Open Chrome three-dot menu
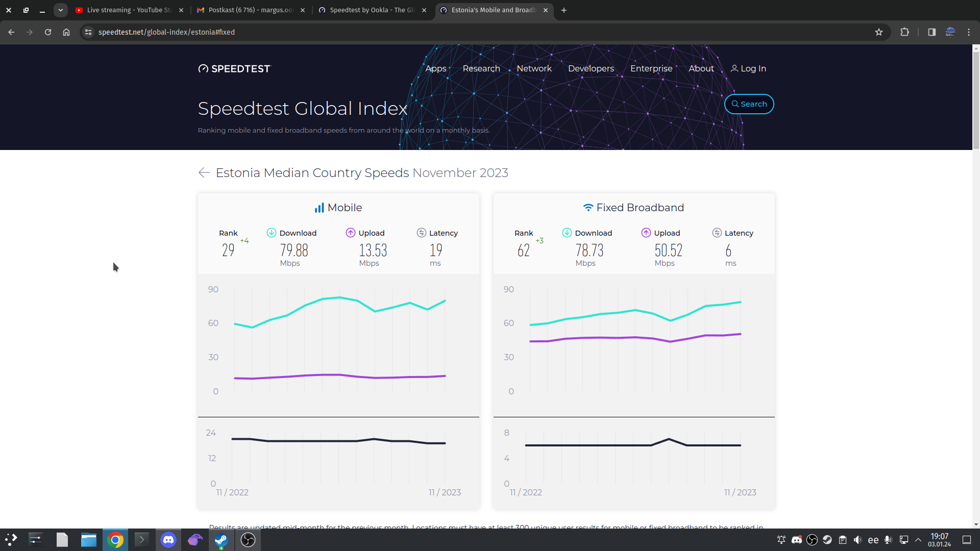Screen dimensions: 980x551 tap(969, 32)
